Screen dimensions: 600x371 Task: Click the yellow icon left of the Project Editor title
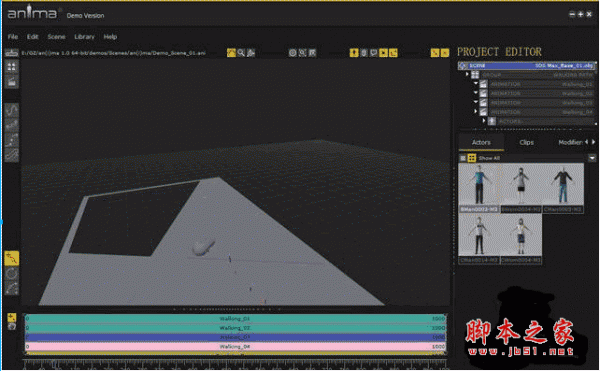tap(435, 53)
